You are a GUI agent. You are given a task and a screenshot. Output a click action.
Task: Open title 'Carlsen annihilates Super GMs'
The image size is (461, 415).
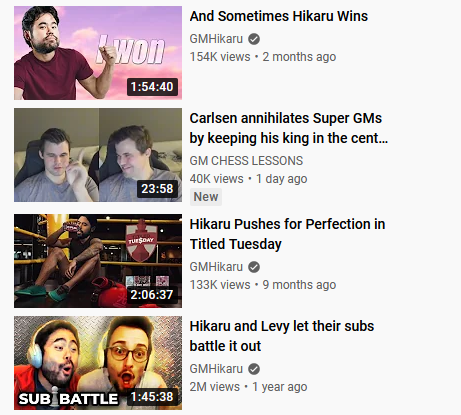[x=289, y=128]
